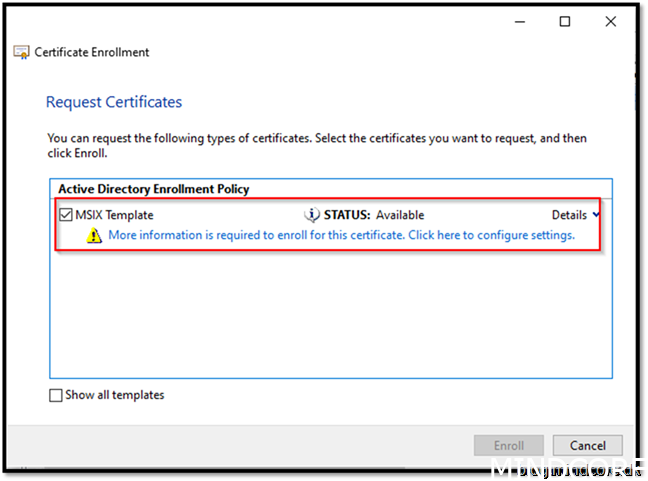Click the yellow warning triangle icon
Screen dimensions: 648x481
pos(94,236)
